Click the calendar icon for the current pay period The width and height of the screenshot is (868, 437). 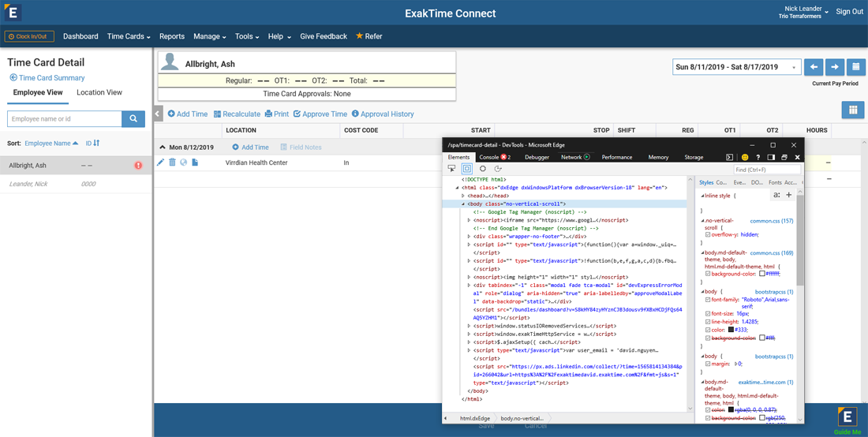tap(856, 67)
